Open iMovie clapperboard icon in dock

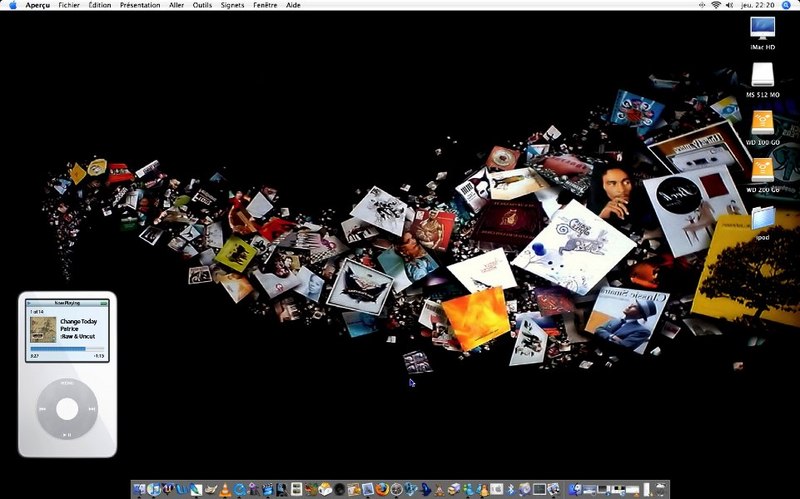[x=268, y=489]
